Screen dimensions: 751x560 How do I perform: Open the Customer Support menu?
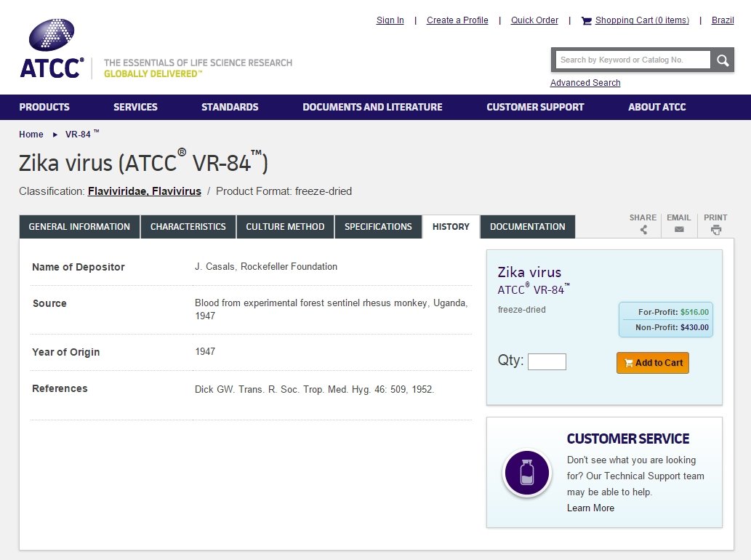535,108
